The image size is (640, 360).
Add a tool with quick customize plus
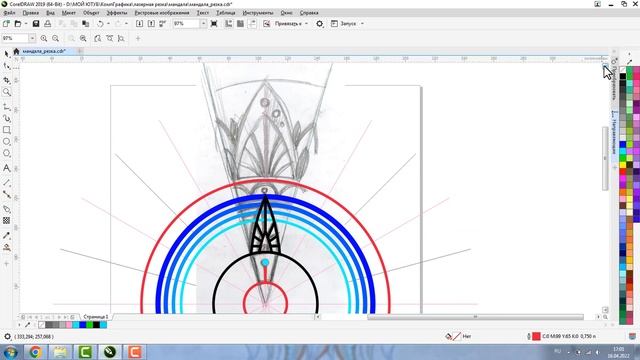click(x=6, y=264)
